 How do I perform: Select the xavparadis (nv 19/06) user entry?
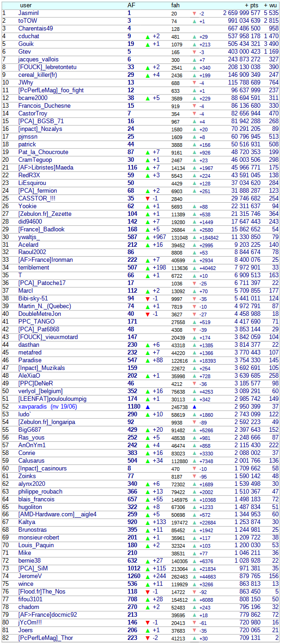point(47,406)
